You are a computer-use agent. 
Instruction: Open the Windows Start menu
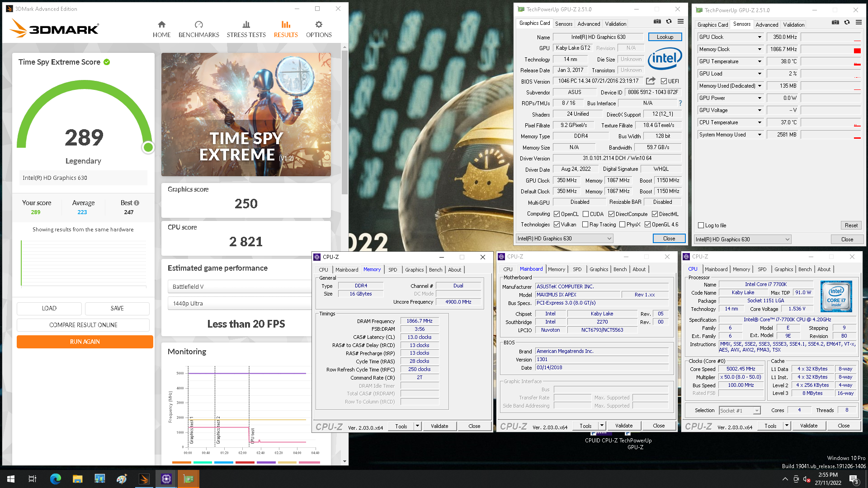11,479
